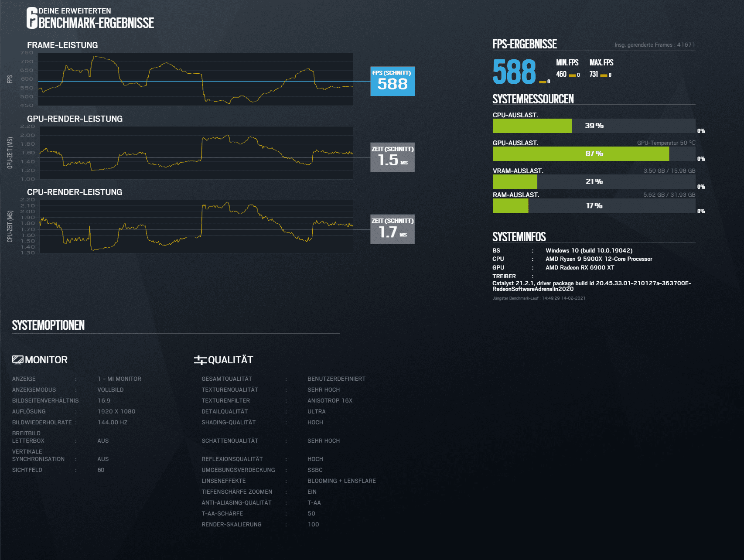Viewport: 744px width, 560px height.
Task: Click the 'ANISOTROP 16X' Texturenfilter value
Action: coord(330,400)
